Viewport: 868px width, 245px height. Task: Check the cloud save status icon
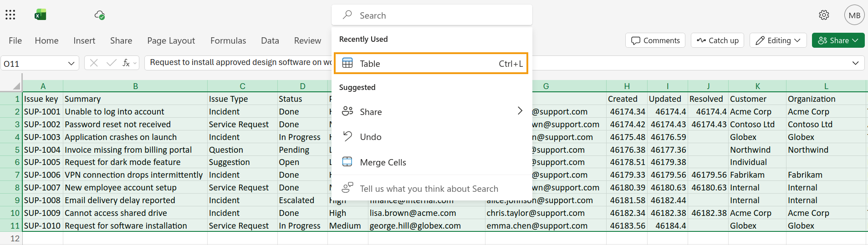pos(100,15)
